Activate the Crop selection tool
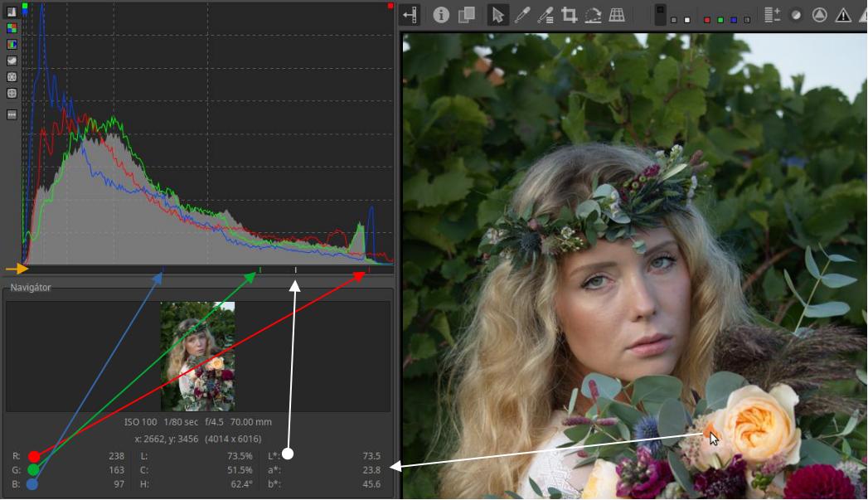The height and width of the screenshot is (500, 868). coord(570,15)
